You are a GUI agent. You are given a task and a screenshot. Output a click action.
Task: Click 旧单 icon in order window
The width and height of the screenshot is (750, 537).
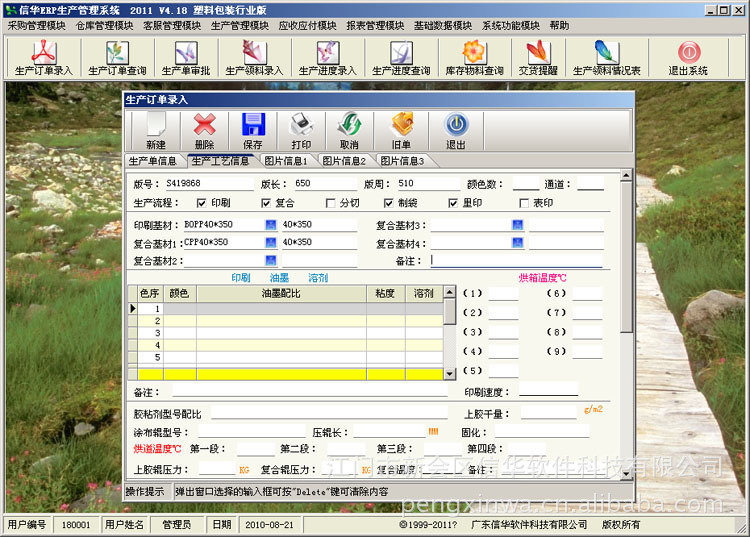(401, 131)
